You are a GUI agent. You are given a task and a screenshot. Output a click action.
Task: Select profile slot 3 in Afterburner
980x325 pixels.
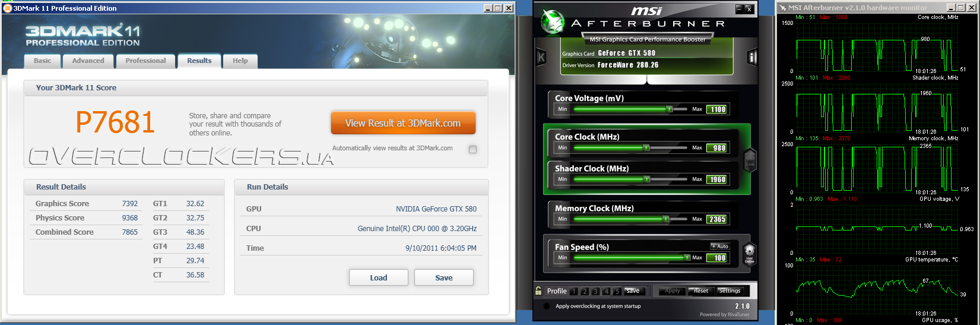pos(595,291)
